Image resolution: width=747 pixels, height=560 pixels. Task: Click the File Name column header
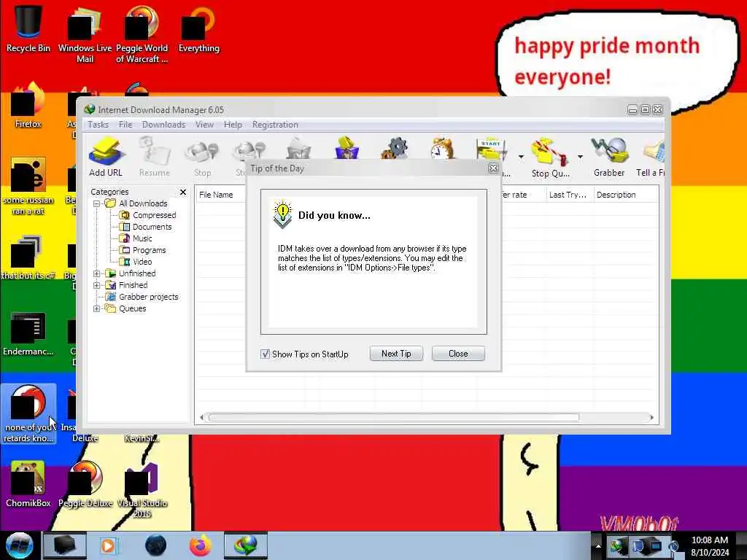pyautogui.click(x=216, y=195)
